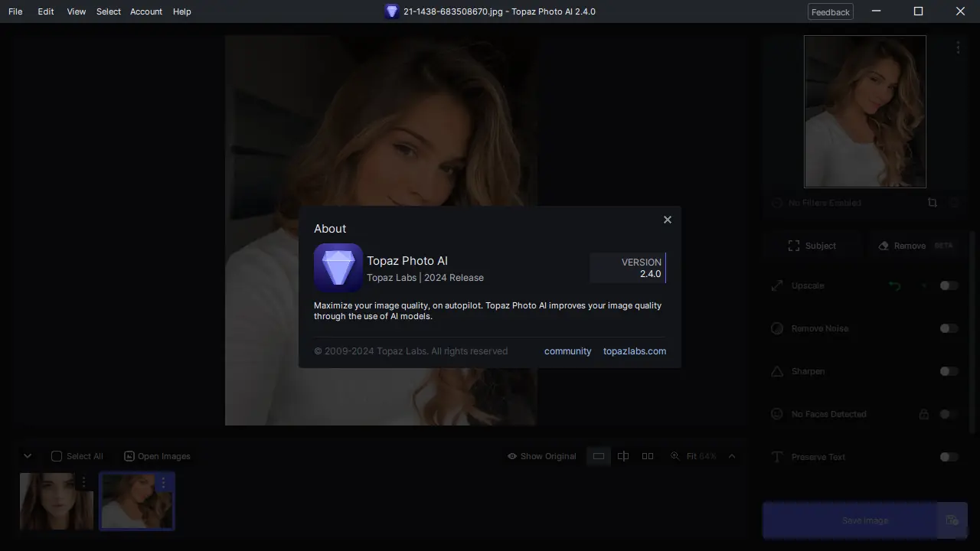Select the highlighted second thumbnail in filmstrip
This screenshot has width=980, height=551.
pyautogui.click(x=137, y=501)
